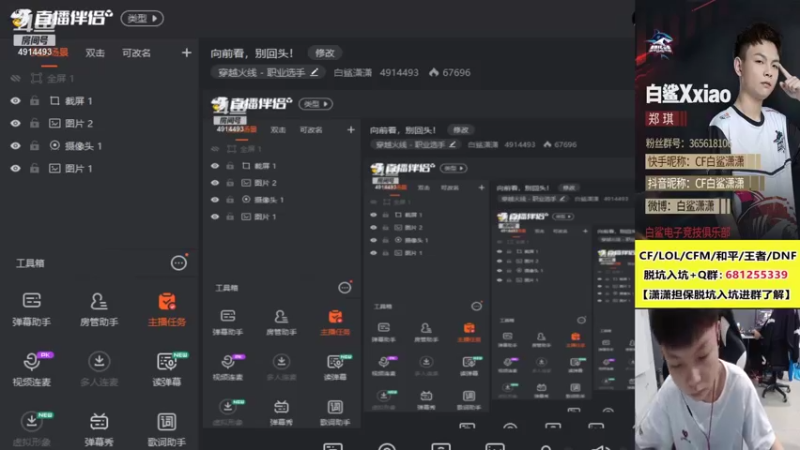Hide the 图片 1 source with its eye icon

coord(16,168)
